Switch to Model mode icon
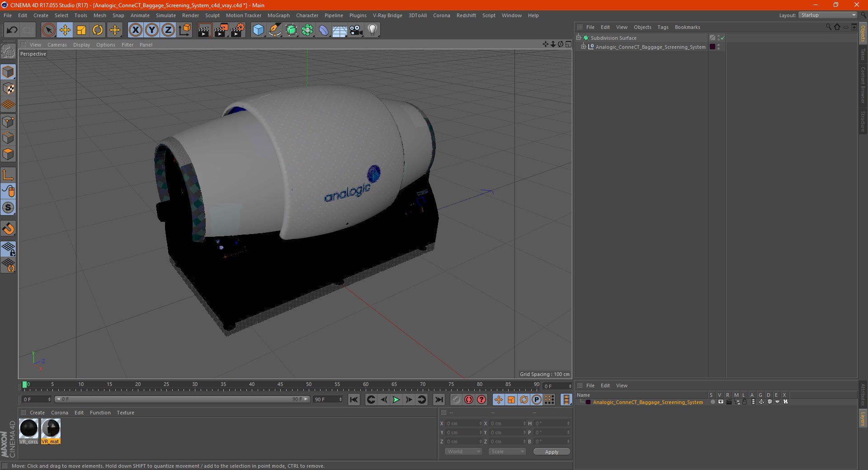The image size is (868, 470). (x=9, y=72)
